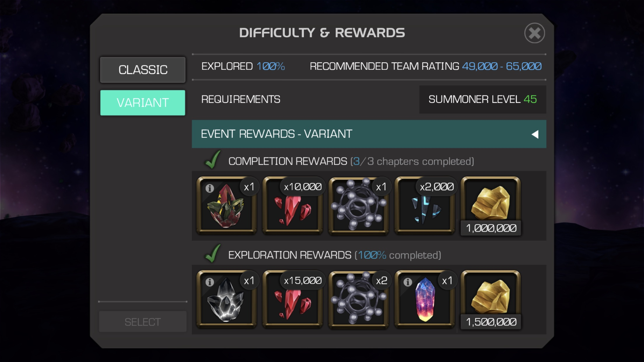Click the Exploration Rewards green checkmark
644x362 pixels.
213,254
